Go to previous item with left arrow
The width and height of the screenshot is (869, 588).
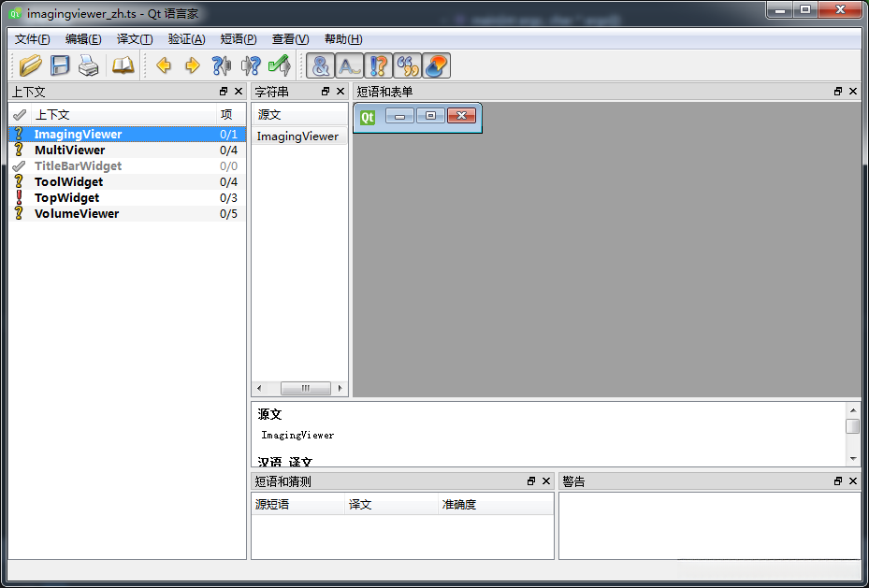coord(164,65)
